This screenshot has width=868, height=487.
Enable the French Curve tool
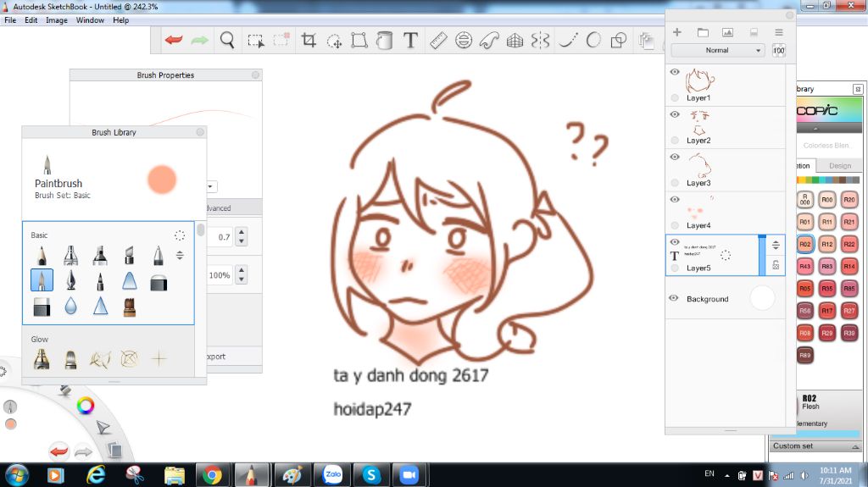click(489, 40)
